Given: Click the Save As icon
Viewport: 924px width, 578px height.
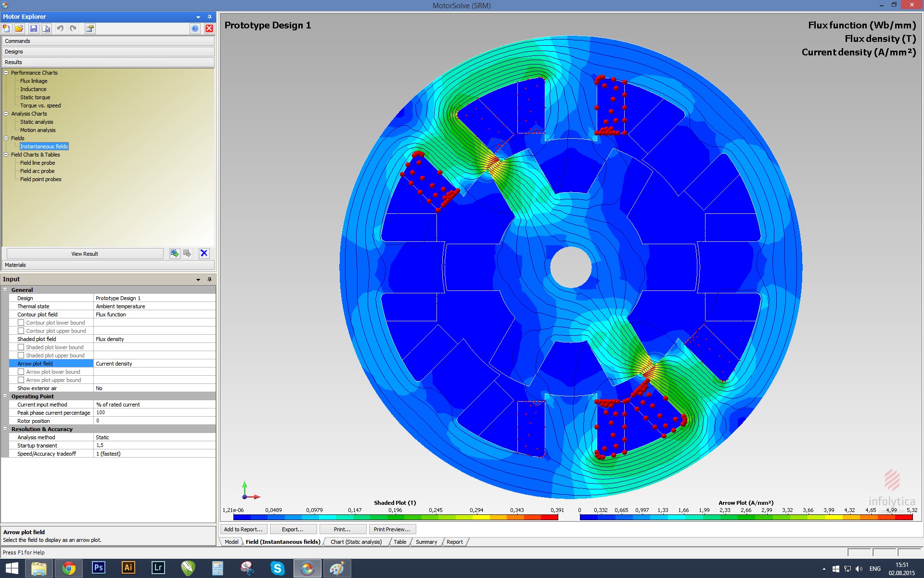Looking at the screenshot, I should 46,28.
